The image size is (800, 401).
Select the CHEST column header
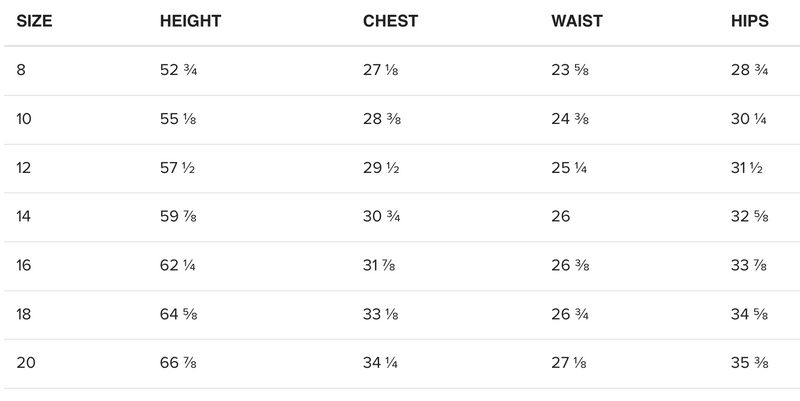pos(390,21)
